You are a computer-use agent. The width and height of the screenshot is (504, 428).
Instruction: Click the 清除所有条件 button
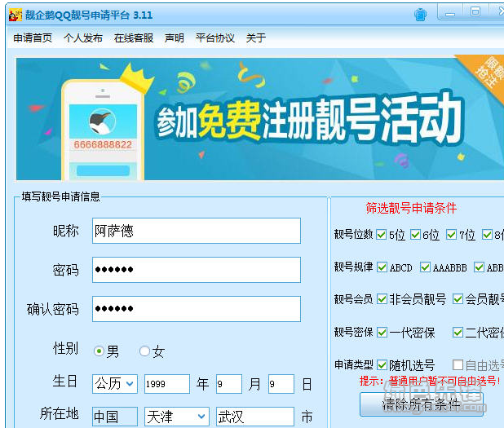pos(421,404)
